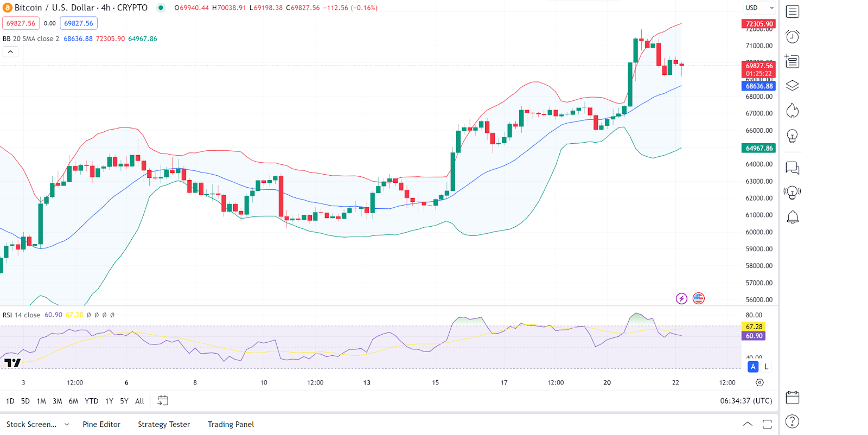Screen dimensions: 868x435
Task: Click green market status dot
Action: [161, 8]
